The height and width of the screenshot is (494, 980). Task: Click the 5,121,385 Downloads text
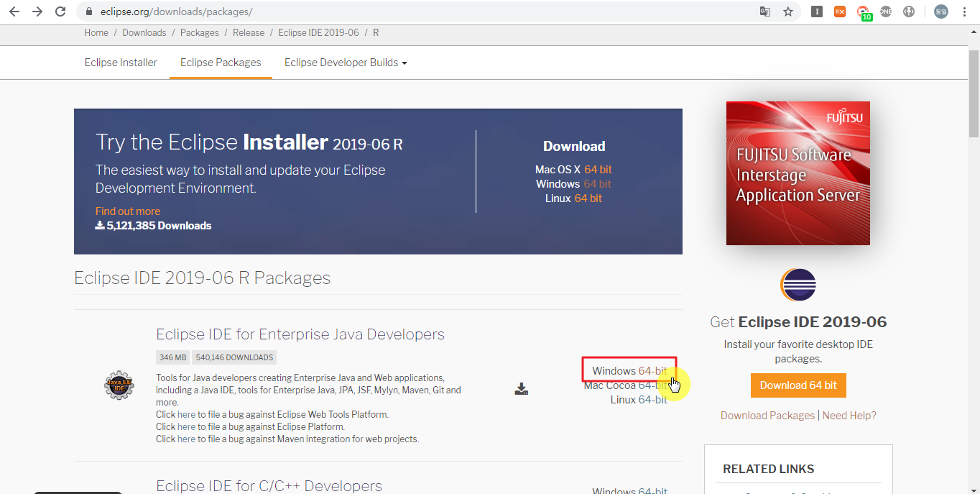tap(153, 226)
